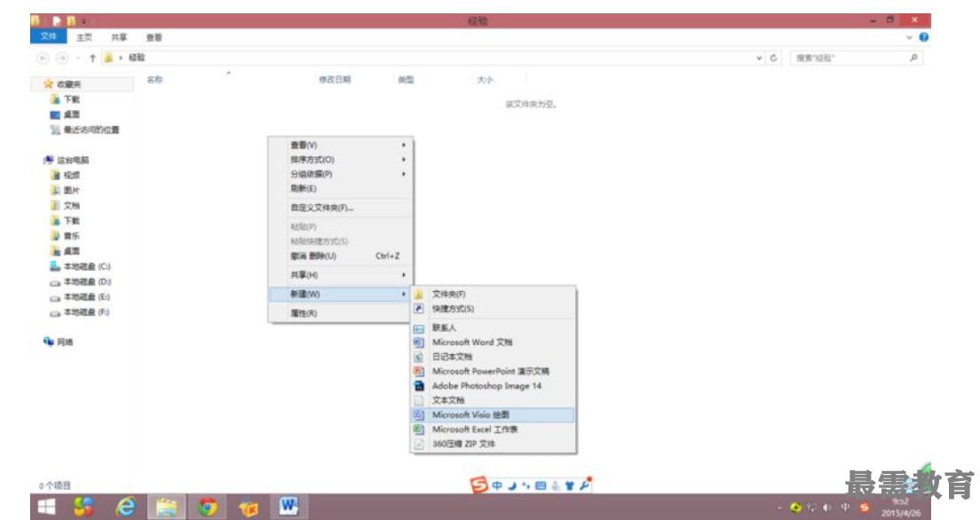Click the Back navigation arrow

(43, 58)
